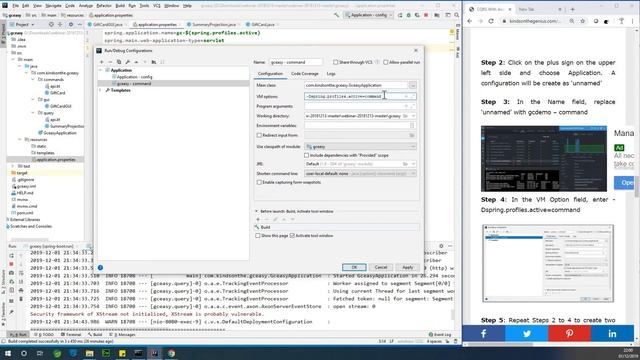
Task: Open Refactor menu
Action: coord(104,6)
